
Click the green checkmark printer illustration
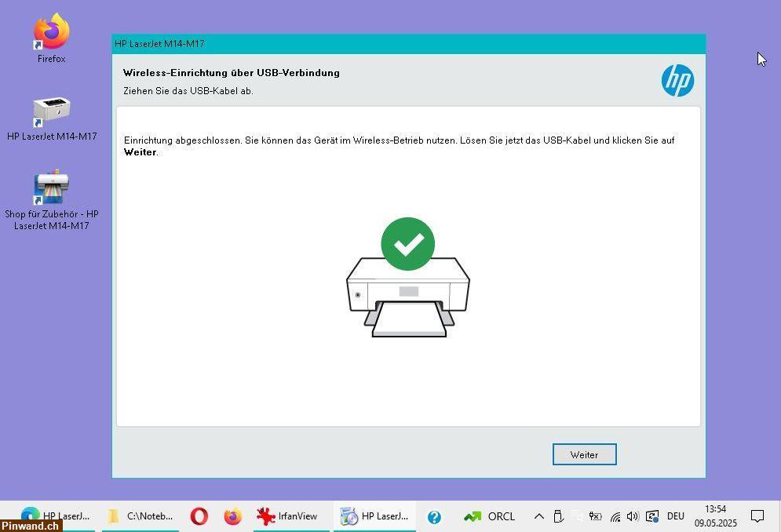point(408,277)
